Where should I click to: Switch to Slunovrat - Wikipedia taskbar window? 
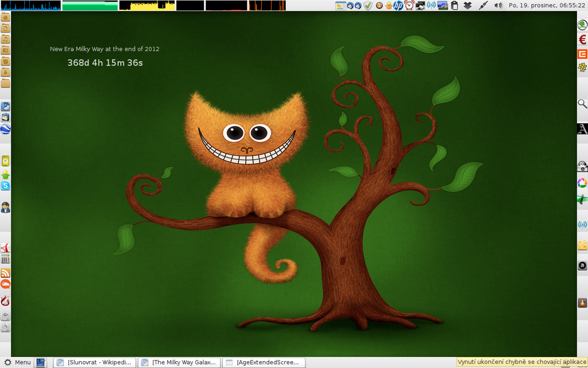pos(95,362)
